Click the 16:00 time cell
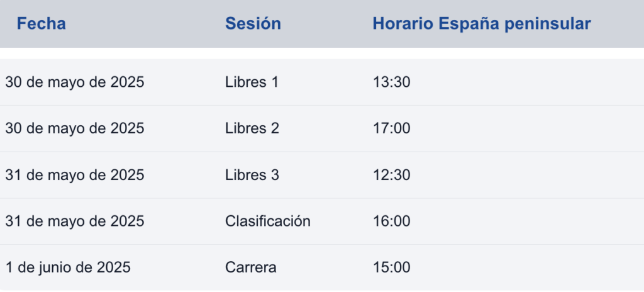Viewport: 644px width, 292px height. (x=391, y=222)
